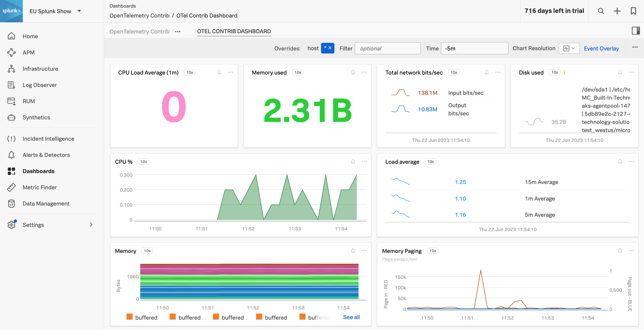Switch to the OTEL CONTRIB DASHBOARD tab
Viewport: 644px width, 330px height.
coord(234,31)
